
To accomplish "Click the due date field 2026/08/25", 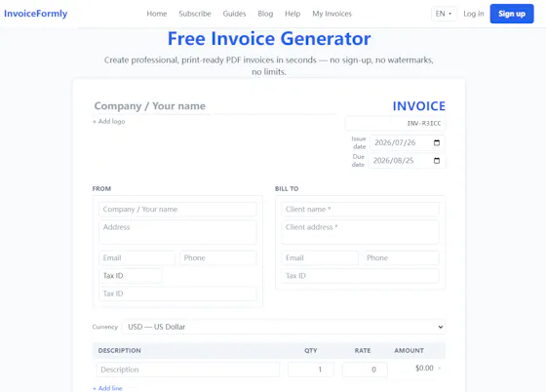I will coord(407,161).
